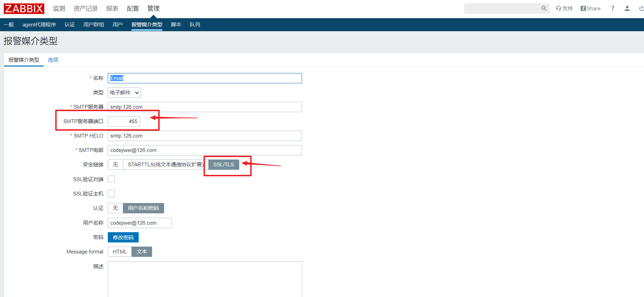
Task: Click the SMTP电邮 address field
Action: (205, 150)
